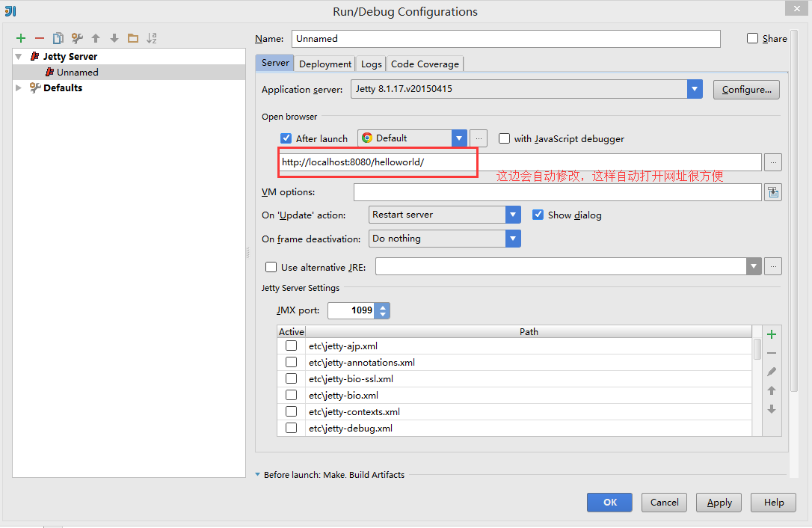This screenshot has height=528, width=812.
Task: Click the JMX port value field
Action: coord(352,310)
